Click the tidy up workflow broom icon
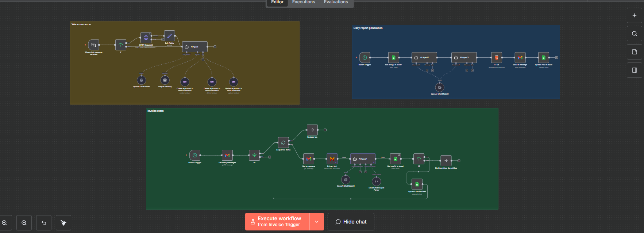 (x=63, y=223)
